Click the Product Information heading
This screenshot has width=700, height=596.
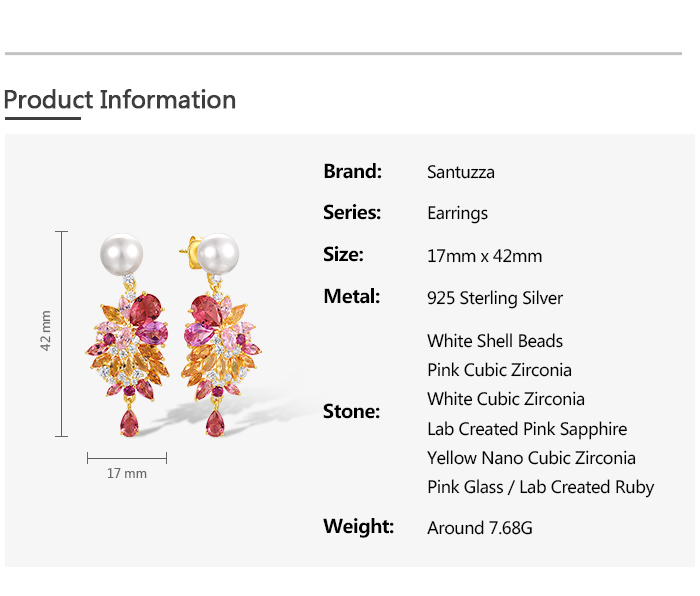pos(120,100)
